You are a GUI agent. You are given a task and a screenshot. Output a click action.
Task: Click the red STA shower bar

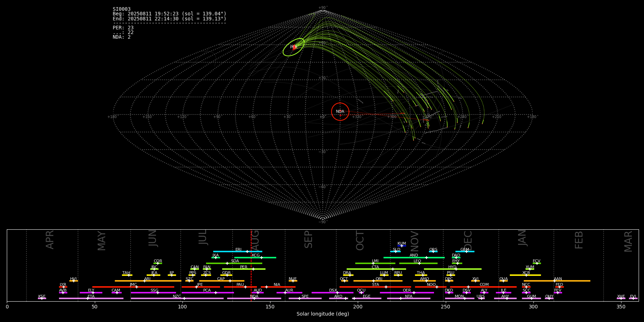[375, 287]
